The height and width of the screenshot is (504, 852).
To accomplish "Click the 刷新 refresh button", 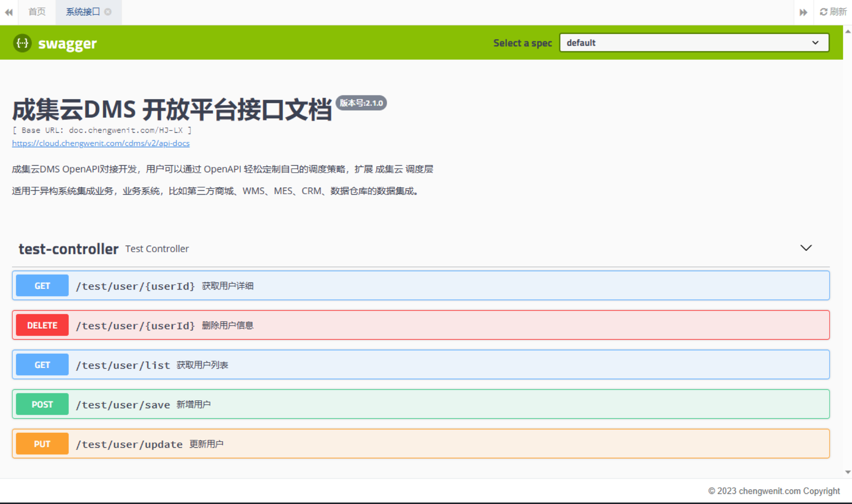I will 833,12.
